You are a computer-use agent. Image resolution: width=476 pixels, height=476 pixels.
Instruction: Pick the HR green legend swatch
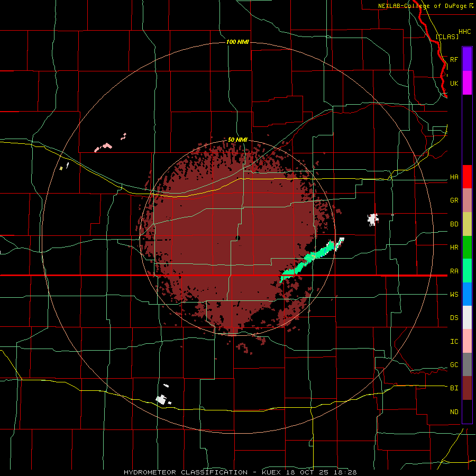467,248
